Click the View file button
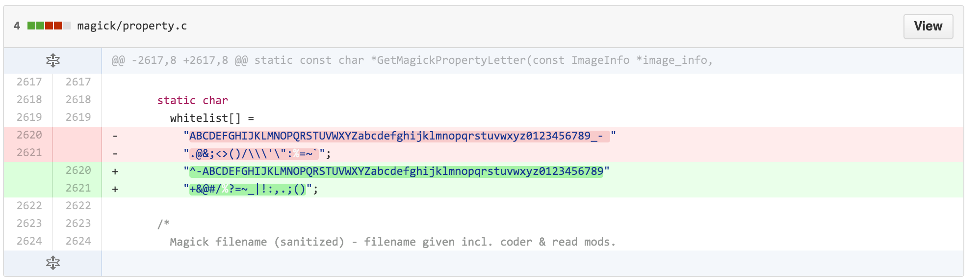This screenshot has height=280, width=980. coord(928,27)
